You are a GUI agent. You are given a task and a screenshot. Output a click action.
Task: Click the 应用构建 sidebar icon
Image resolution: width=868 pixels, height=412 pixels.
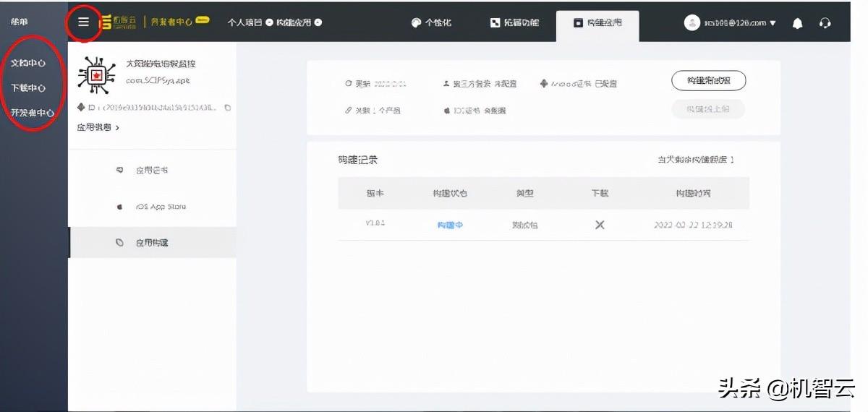[x=120, y=243]
